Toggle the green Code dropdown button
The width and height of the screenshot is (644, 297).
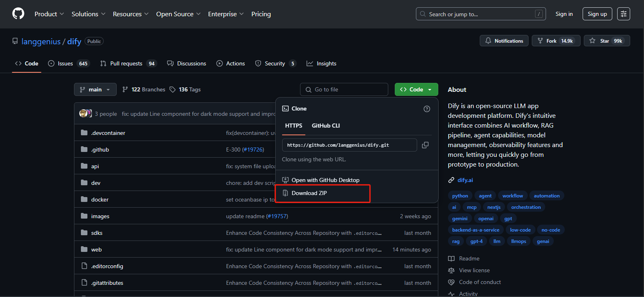tap(416, 89)
